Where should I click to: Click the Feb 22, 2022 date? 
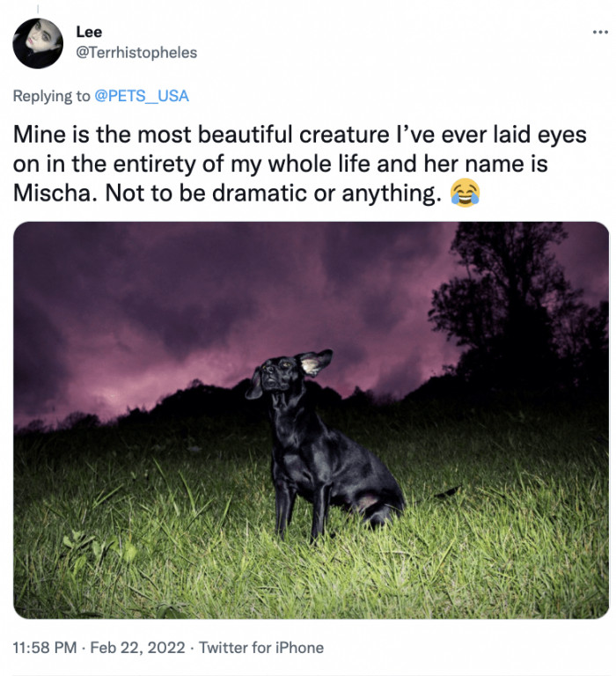pyautogui.click(x=136, y=648)
